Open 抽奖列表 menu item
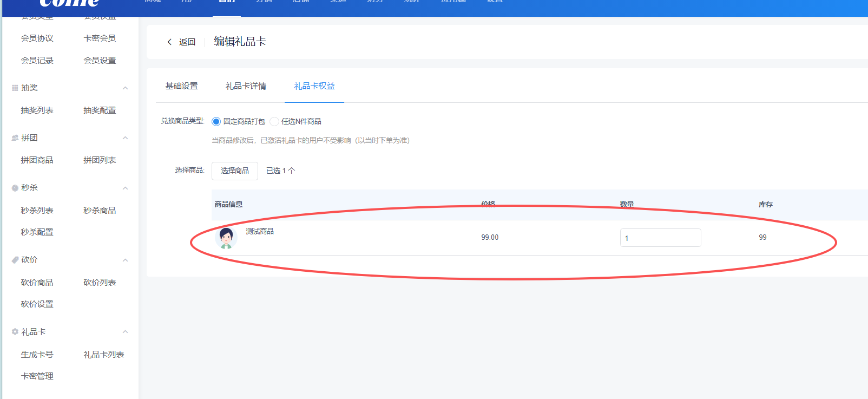The height and width of the screenshot is (399, 868). 37,110
